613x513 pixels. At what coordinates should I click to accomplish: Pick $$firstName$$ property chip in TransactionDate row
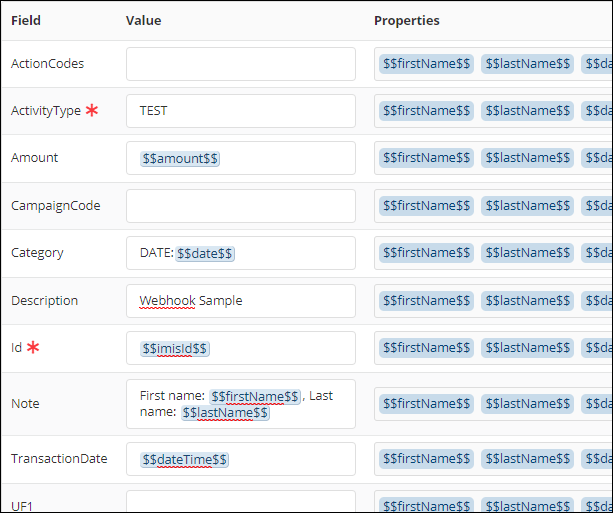click(426, 459)
